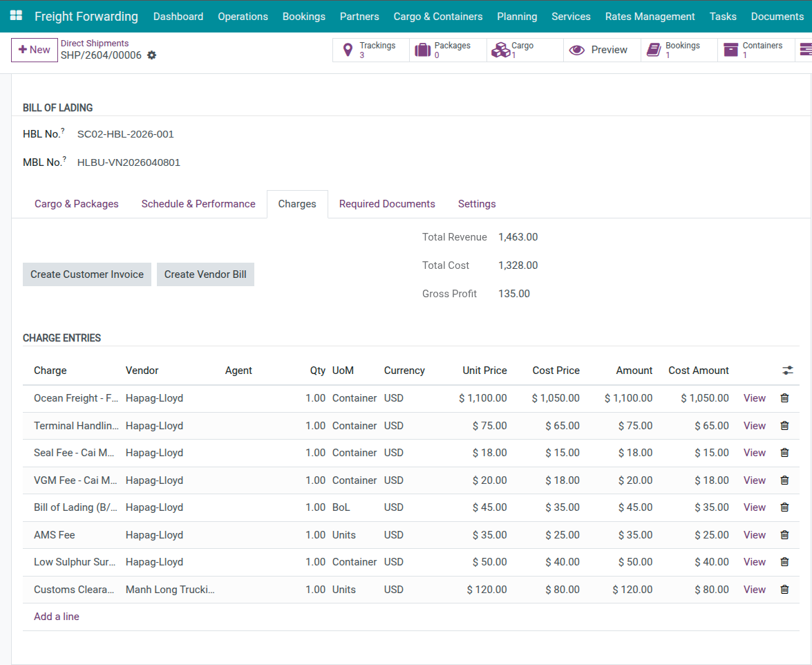Open the Containers archive stat button
Screen dimensions: 812x665
(x=755, y=50)
